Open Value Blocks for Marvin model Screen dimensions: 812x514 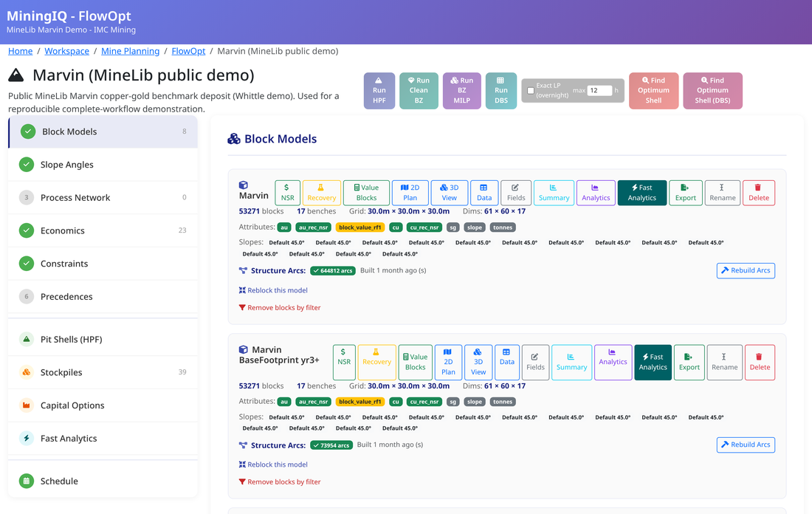[x=366, y=193]
